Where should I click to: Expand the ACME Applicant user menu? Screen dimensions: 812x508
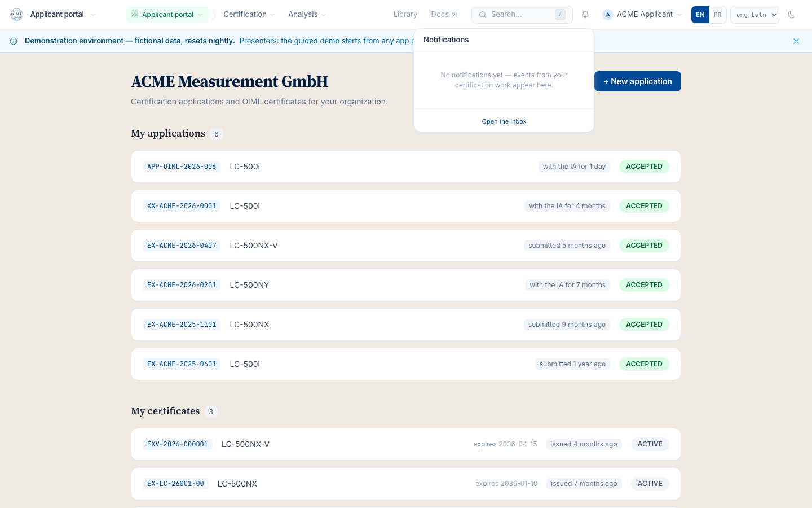[x=642, y=15]
